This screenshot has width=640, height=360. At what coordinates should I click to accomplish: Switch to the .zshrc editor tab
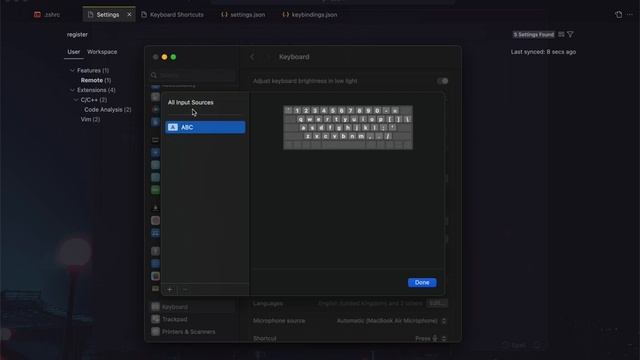pyautogui.click(x=47, y=15)
